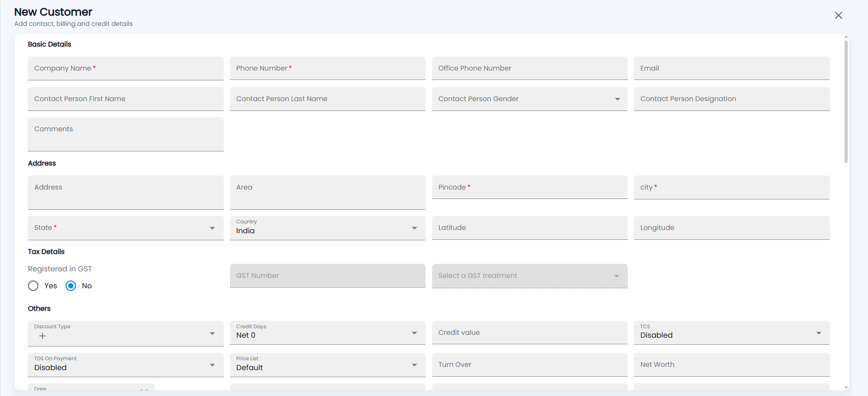Open the Country dropdown showing India
The width and height of the screenshot is (868, 396).
tap(328, 228)
